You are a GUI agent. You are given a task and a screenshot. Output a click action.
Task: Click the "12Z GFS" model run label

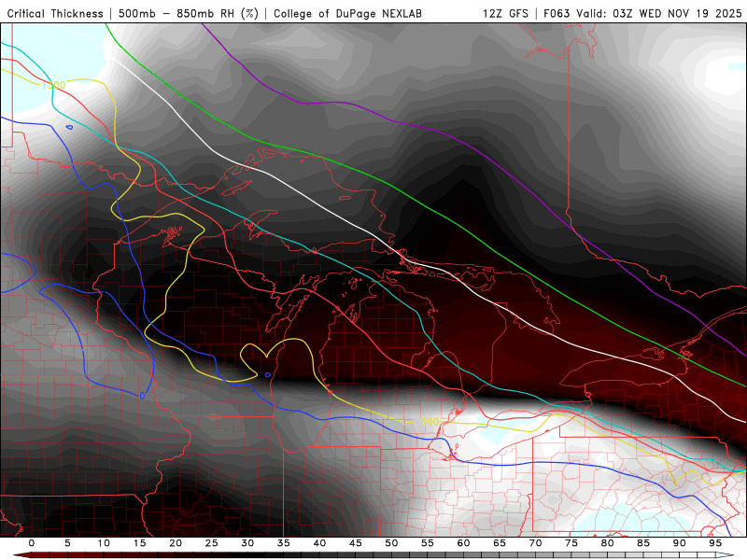click(x=505, y=13)
